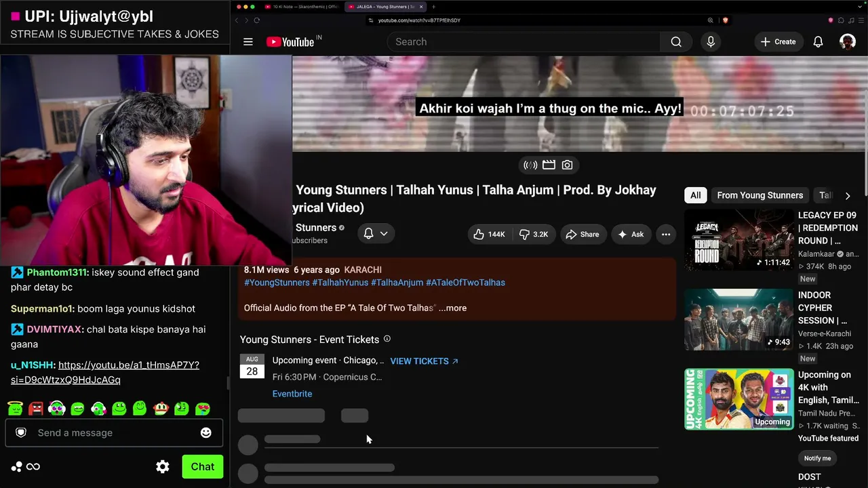Click the clapperboard clip icon under video

click(549, 165)
